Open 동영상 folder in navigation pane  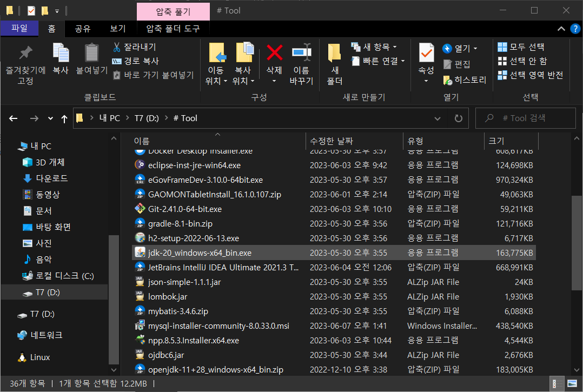(41, 194)
